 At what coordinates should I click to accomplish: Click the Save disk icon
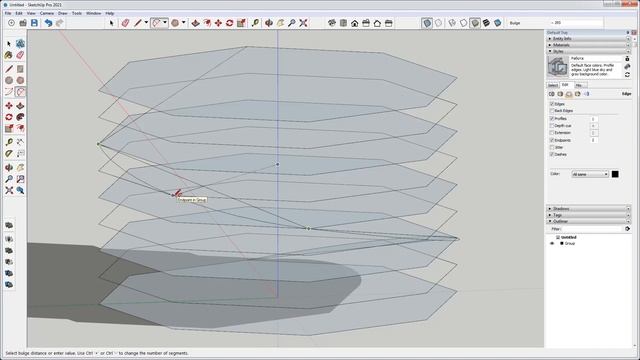tap(34, 23)
